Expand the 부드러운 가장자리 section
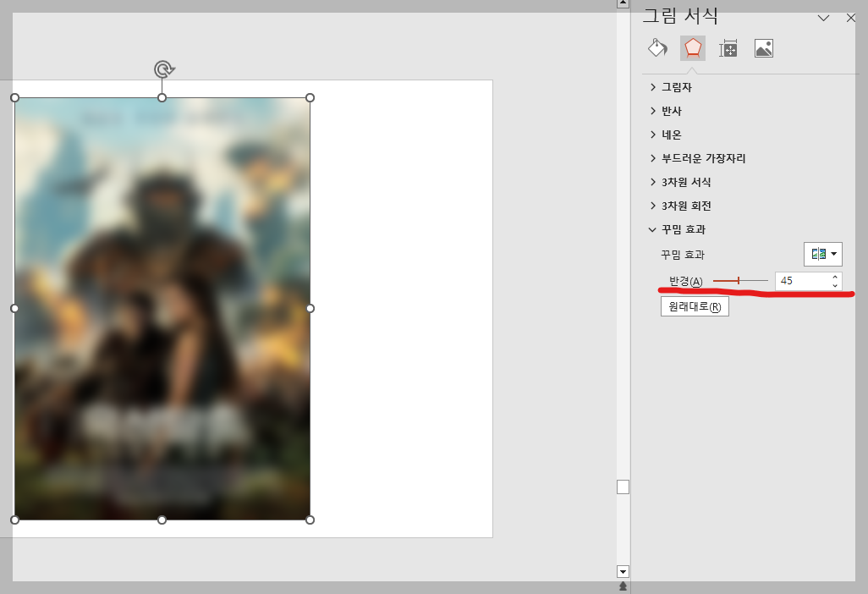This screenshot has width=868, height=594. 697,158
